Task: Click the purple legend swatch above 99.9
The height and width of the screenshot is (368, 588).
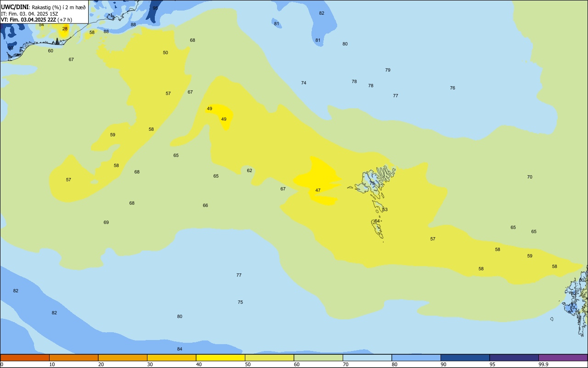Action: pos(563,357)
